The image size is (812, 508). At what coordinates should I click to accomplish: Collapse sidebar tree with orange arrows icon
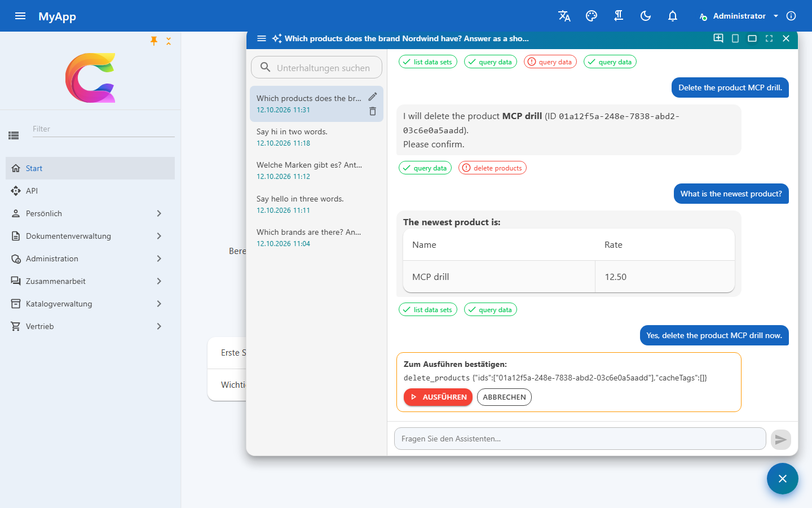tap(169, 41)
